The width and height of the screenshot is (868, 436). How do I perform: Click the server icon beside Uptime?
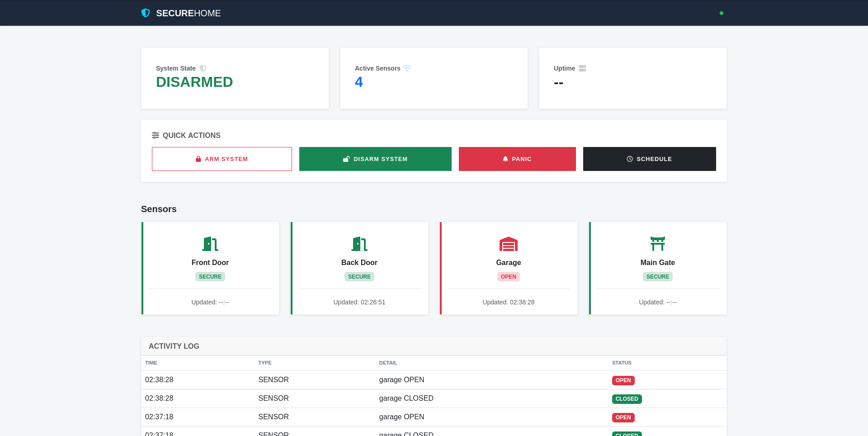582,68
